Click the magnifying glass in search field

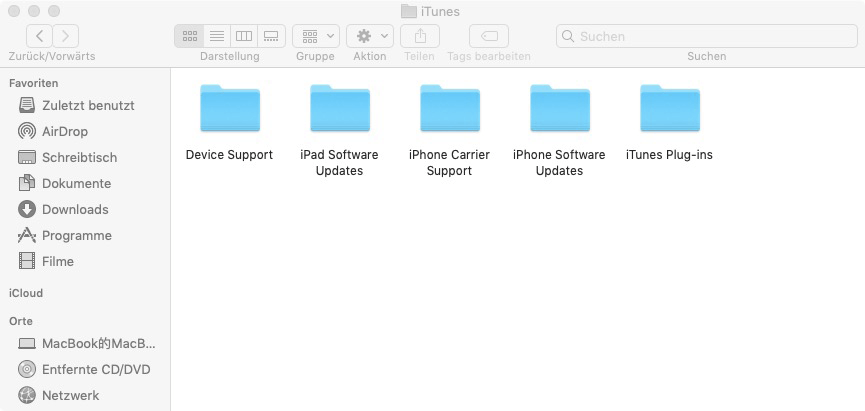567,36
